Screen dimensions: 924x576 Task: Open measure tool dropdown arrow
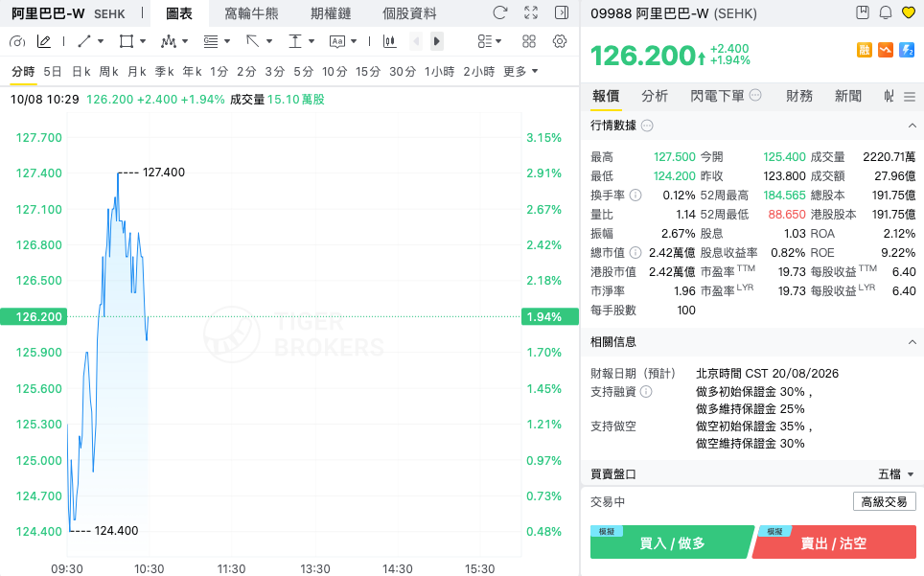312,41
